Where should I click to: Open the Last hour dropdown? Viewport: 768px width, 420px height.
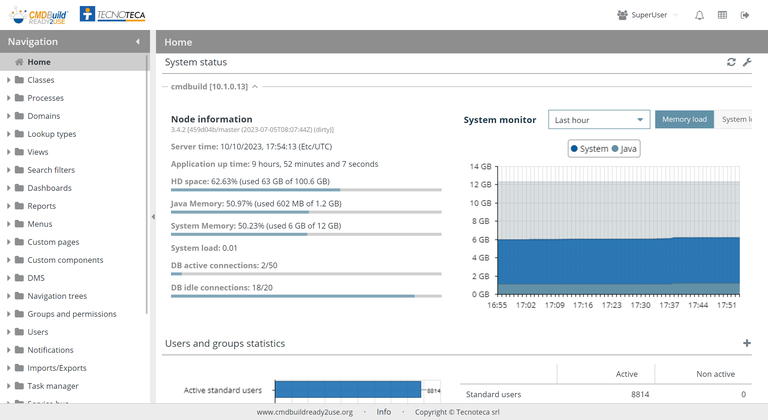pos(599,120)
